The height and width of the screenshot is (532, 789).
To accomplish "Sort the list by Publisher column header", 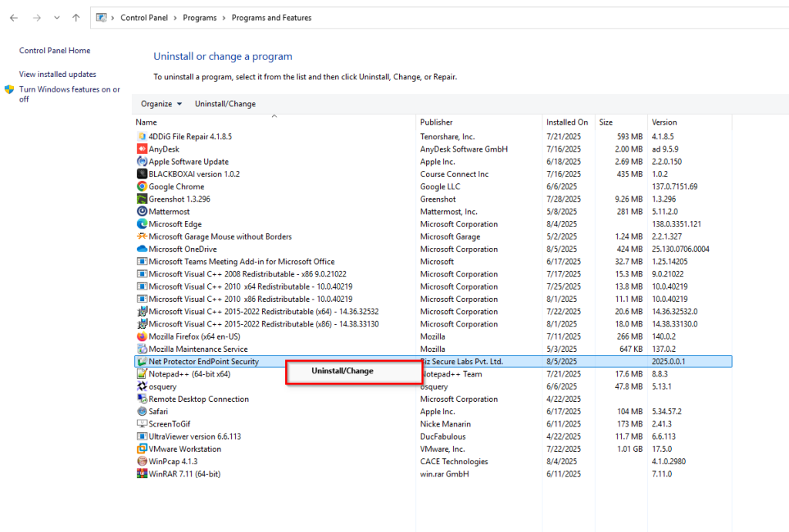I will tap(436, 122).
